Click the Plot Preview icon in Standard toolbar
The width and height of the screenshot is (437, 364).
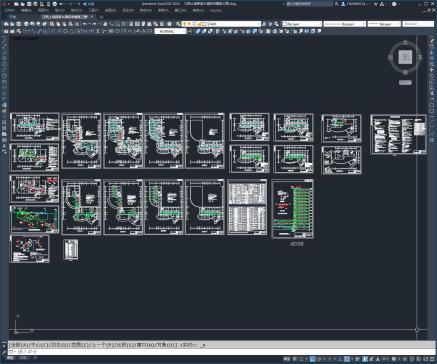(x=33, y=24)
